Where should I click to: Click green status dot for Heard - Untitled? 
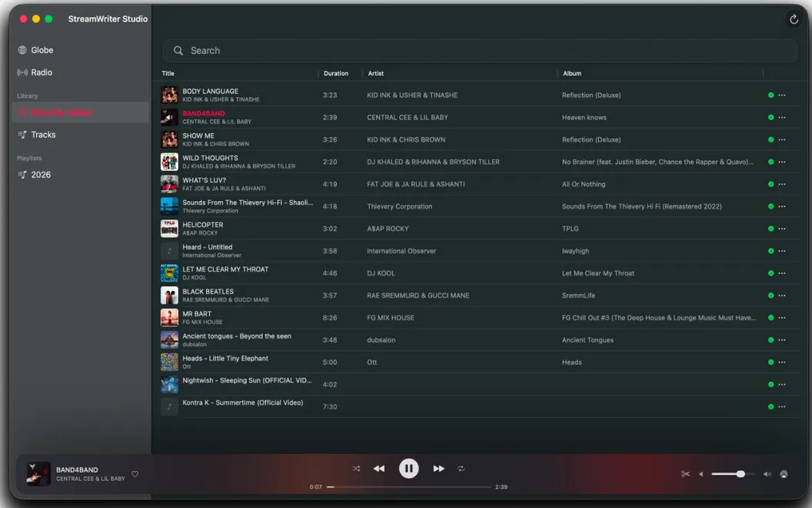[x=770, y=251]
